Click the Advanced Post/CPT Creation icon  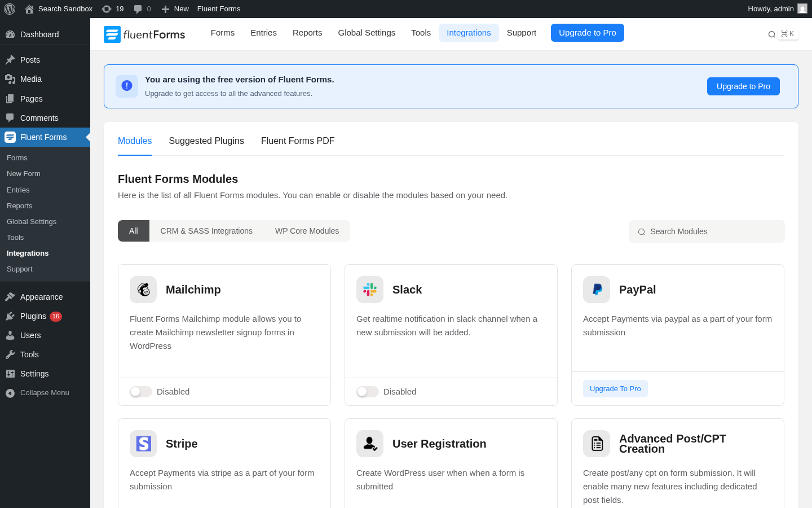point(597,444)
